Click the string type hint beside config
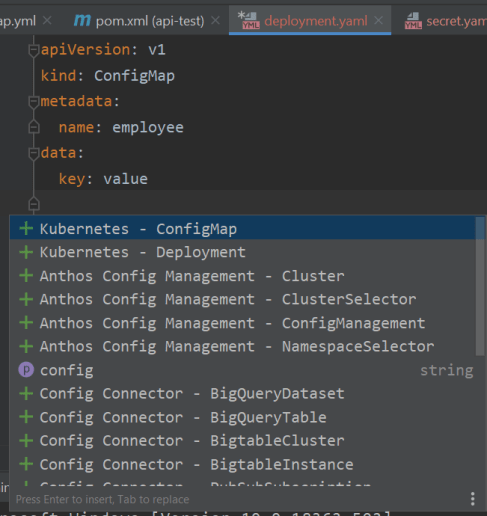Viewport: 487px width, 516px height. point(446,371)
